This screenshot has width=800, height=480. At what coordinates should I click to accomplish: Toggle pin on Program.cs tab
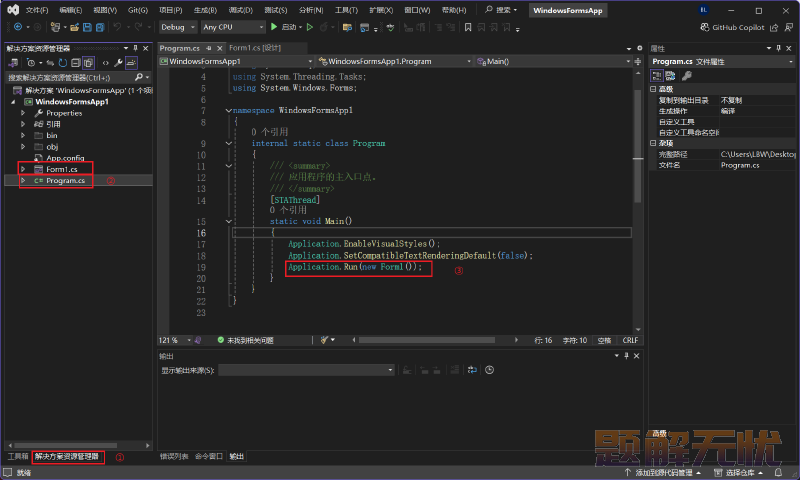pos(209,48)
